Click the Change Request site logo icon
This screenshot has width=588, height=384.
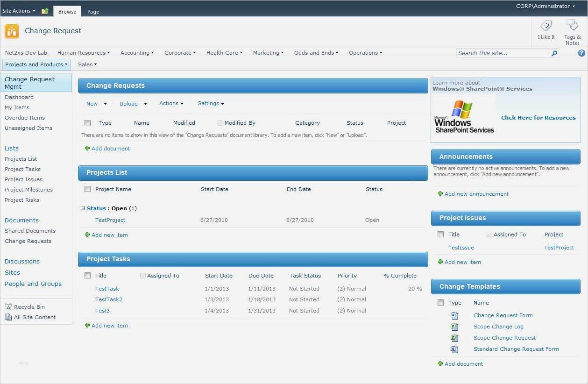click(12, 31)
